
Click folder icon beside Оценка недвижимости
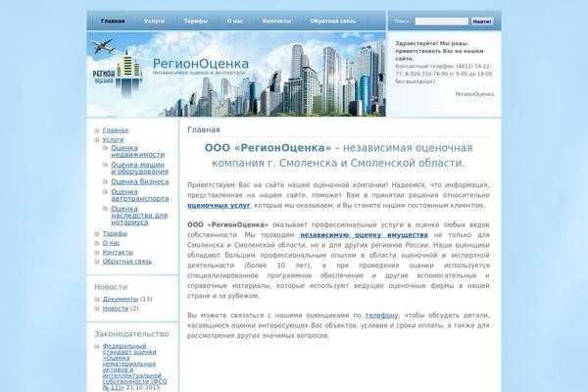[106, 148]
